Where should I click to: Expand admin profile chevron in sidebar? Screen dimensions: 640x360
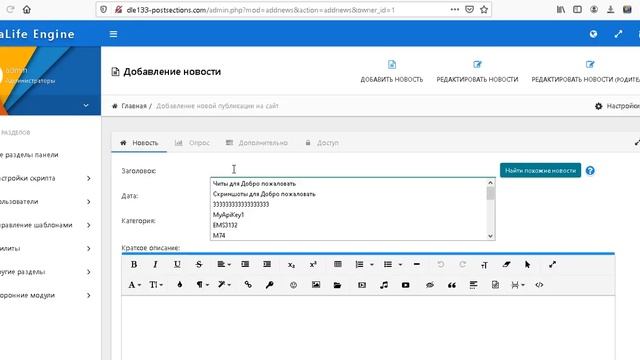[x=86, y=105]
